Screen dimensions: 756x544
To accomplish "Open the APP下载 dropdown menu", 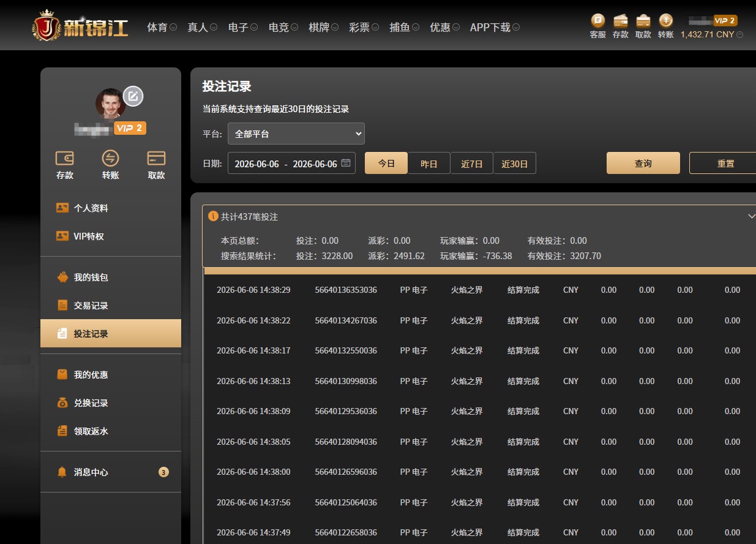I will (x=495, y=28).
